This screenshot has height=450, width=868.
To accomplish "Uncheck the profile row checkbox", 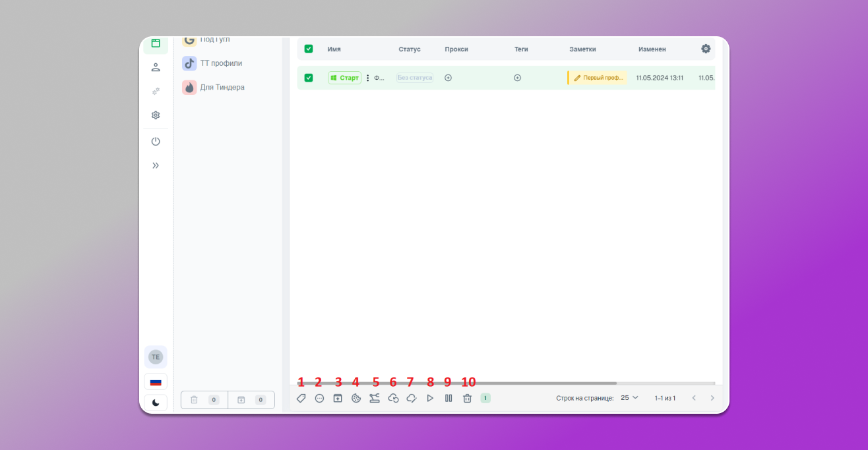I will (309, 78).
